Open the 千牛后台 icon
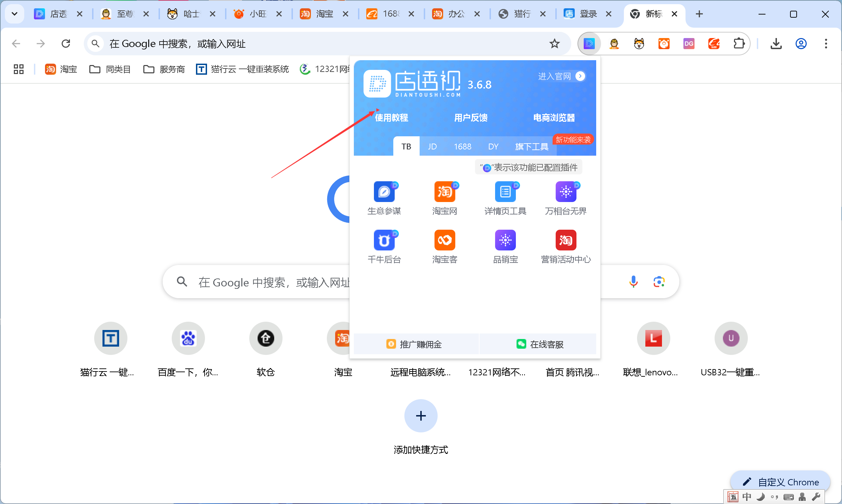This screenshot has height=504, width=842. click(x=384, y=240)
